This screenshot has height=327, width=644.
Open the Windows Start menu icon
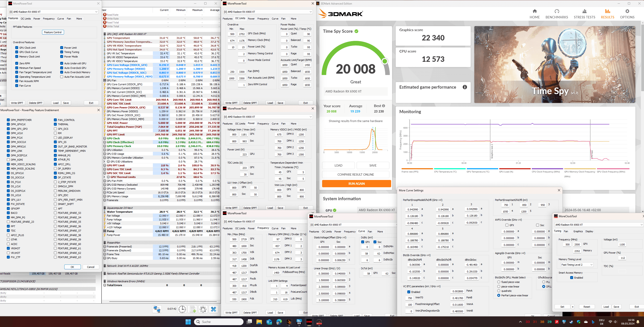point(188,322)
